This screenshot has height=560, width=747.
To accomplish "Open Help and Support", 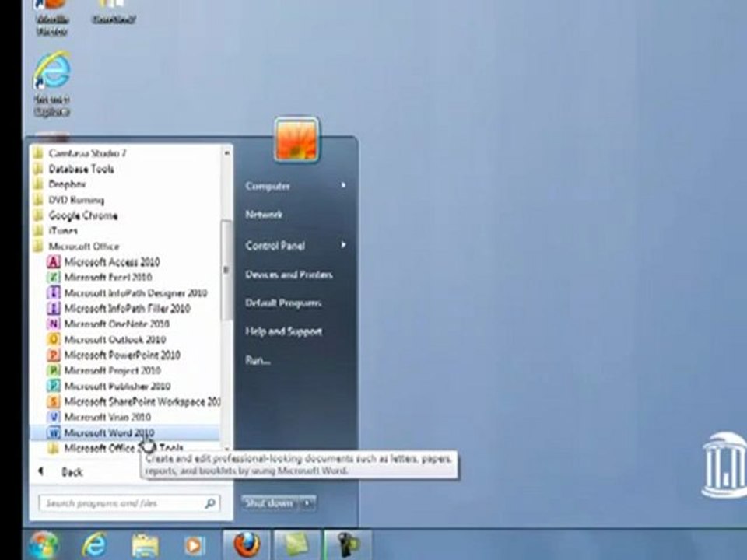I will (x=283, y=331).
